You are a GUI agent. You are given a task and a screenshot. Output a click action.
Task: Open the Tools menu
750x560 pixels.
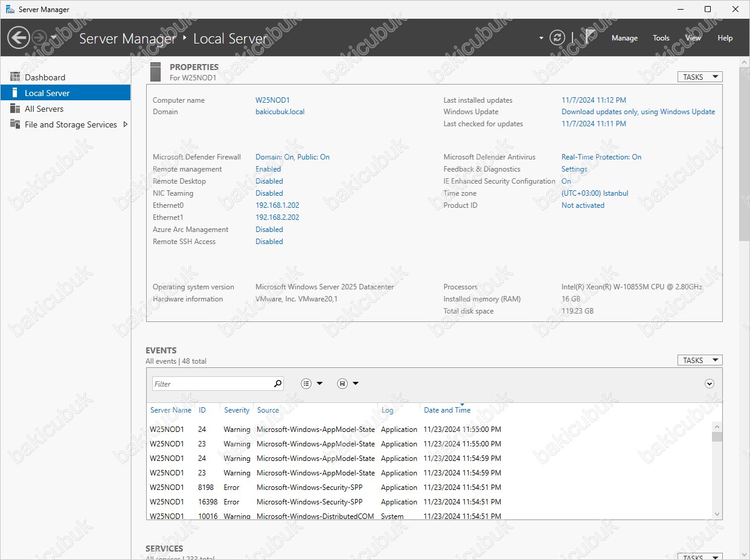pyautogui.click(x=661, y=38)
